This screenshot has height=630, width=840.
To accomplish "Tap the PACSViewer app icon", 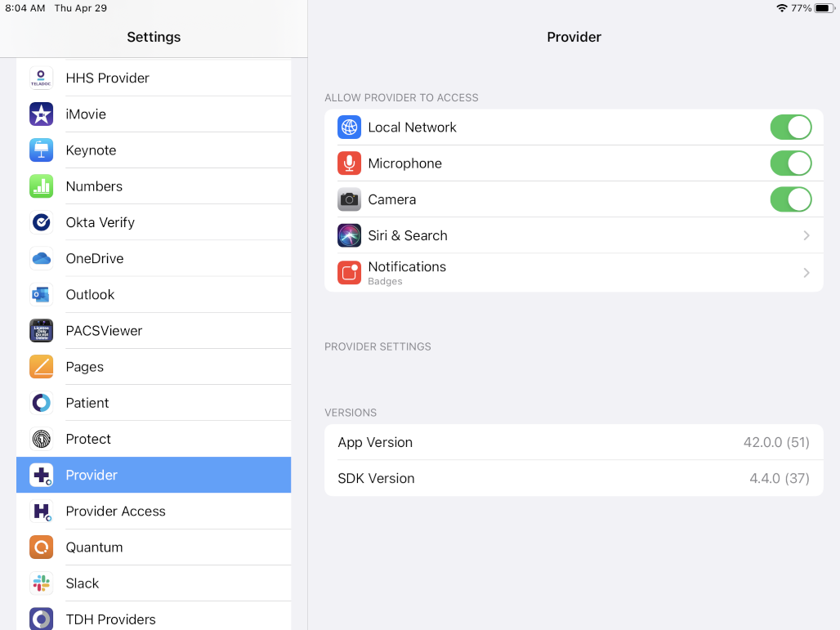I will (41, 331).
